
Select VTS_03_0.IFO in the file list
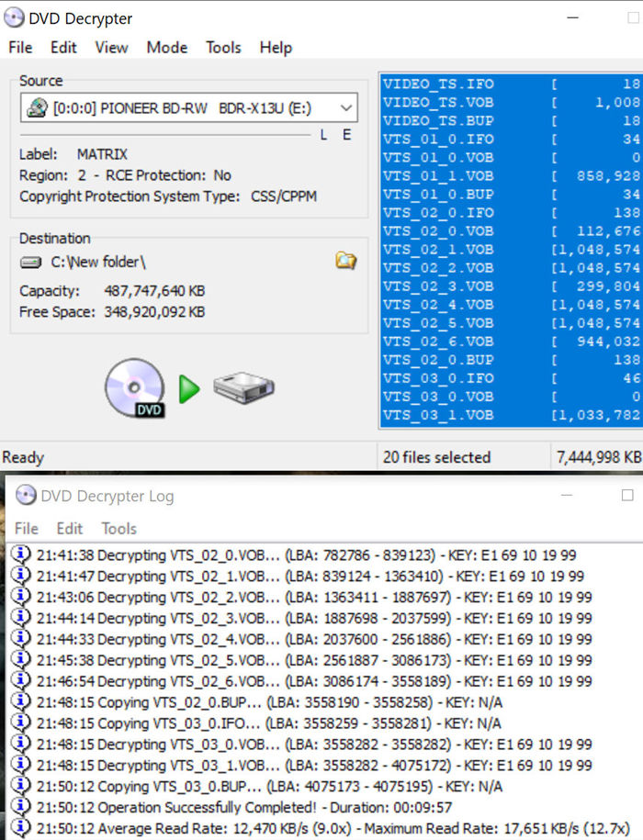click(x=512, y=378)
